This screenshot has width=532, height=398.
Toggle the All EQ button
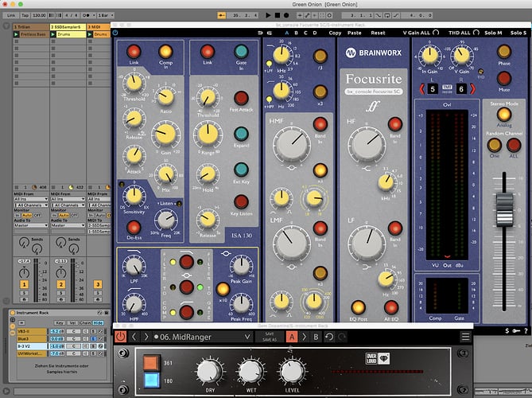[x=391, y=307]
